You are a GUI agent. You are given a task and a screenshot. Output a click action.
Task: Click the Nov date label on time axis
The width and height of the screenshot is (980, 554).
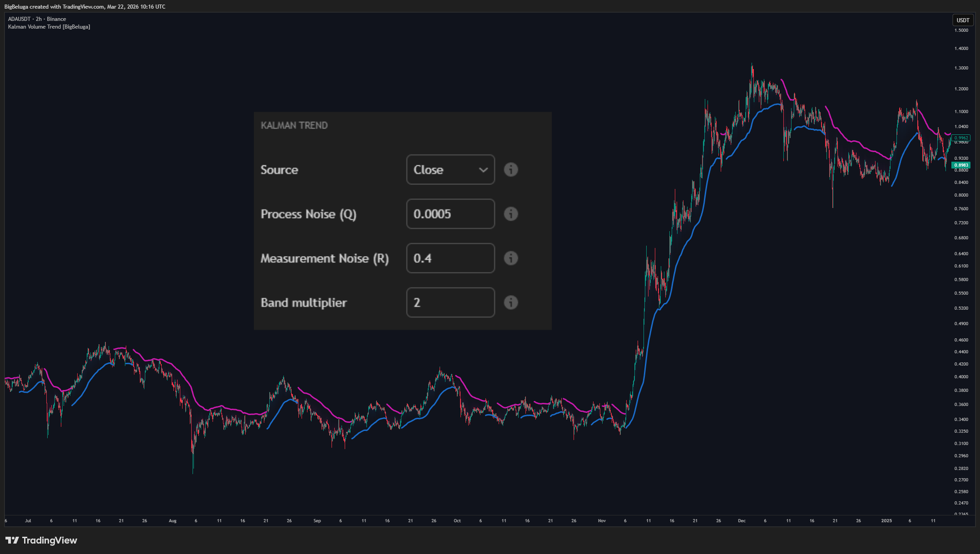click(602, 521)
